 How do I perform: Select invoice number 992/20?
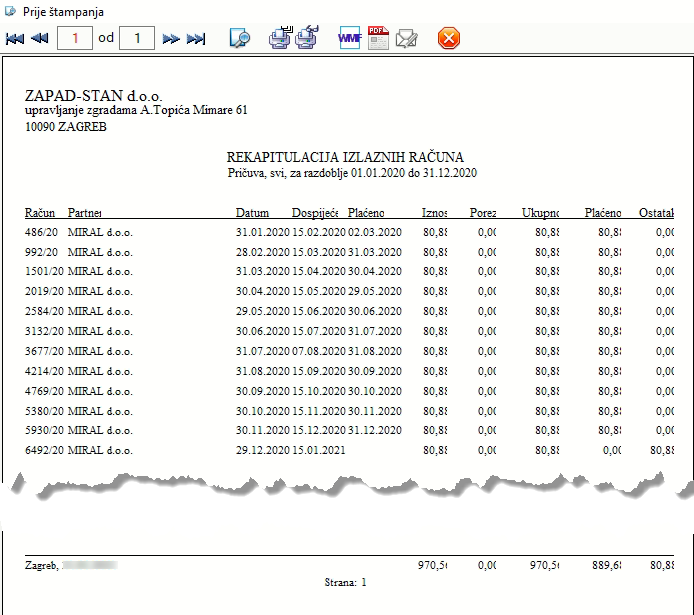41,252
